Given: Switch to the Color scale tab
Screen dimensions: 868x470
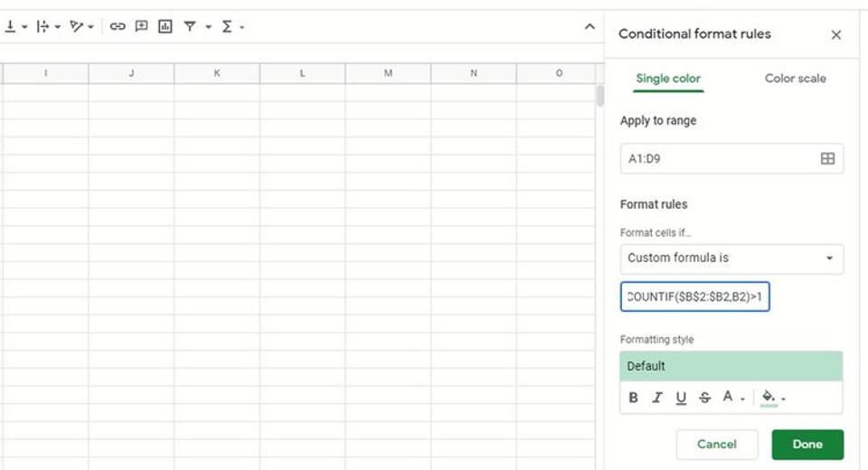Looking at the screenshot, I should pos(795,79).
